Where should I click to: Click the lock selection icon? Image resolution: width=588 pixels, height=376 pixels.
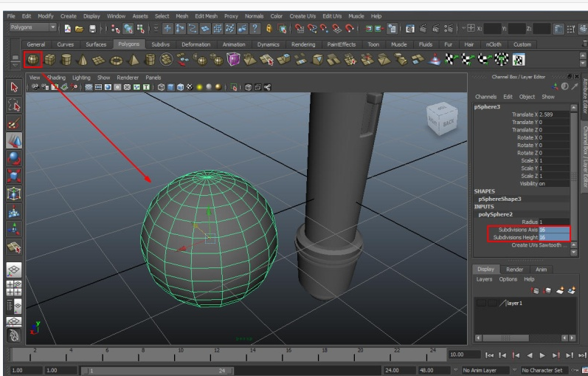(269, 29)
